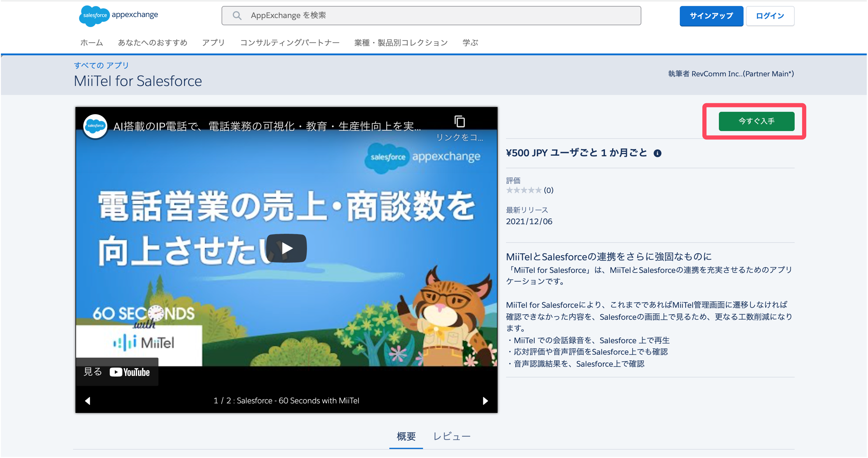
Task: Click the ¥500 JPY price text
Action: [x=576, y=153]
